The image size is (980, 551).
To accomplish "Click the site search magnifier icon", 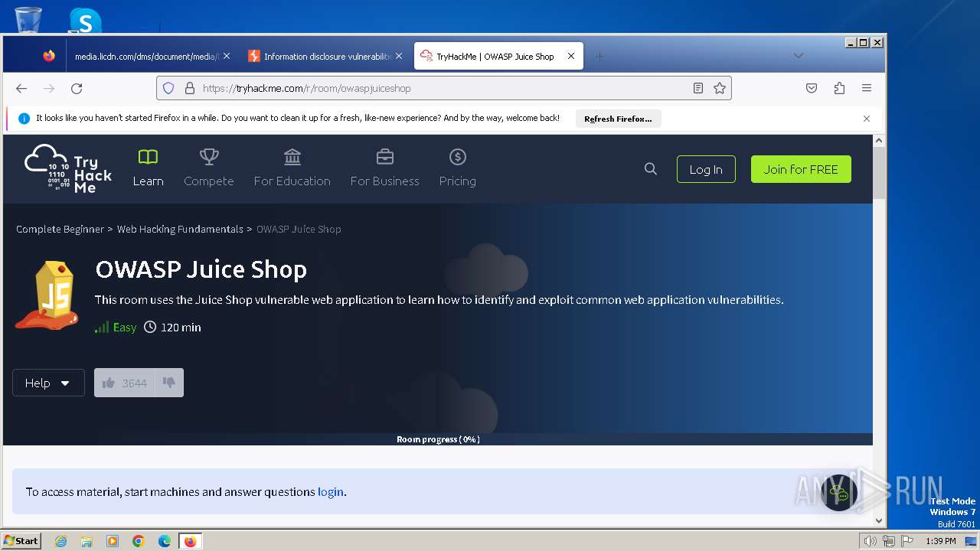I will coord(651,169).
